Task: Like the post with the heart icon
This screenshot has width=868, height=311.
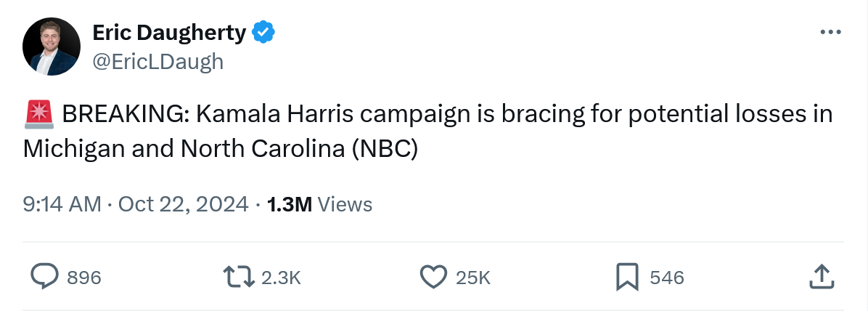Action: 434,277
